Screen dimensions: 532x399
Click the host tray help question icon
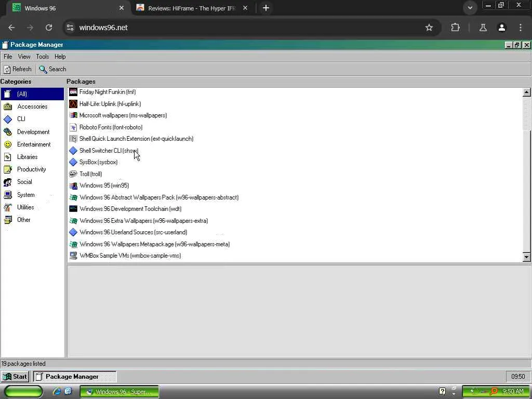coord(442,392)
